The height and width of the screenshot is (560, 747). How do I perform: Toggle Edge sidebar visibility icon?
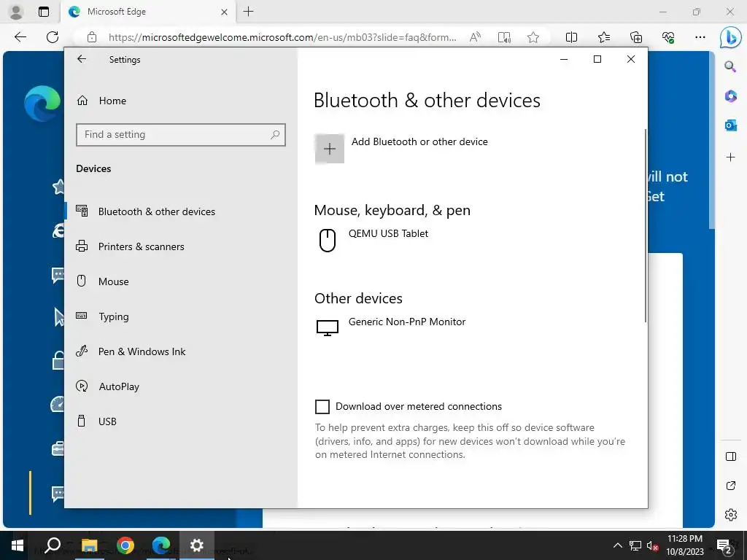click(730, 456)
